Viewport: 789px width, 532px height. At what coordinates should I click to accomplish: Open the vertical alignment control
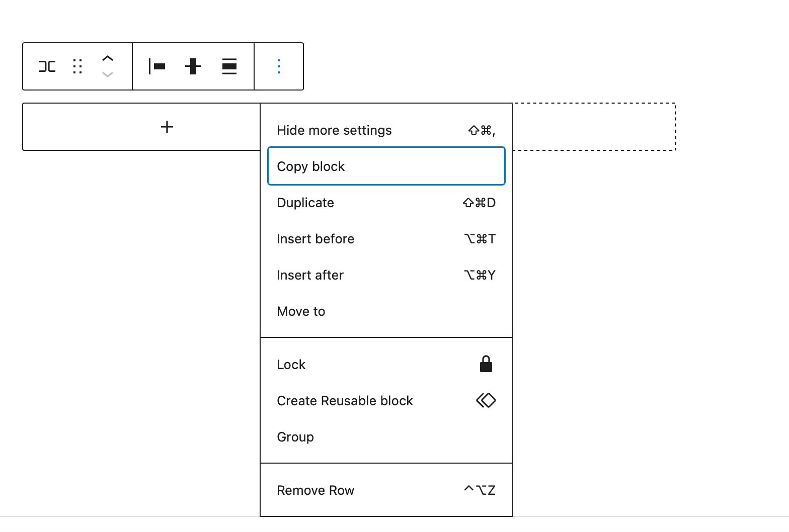[x=193, y=66]
